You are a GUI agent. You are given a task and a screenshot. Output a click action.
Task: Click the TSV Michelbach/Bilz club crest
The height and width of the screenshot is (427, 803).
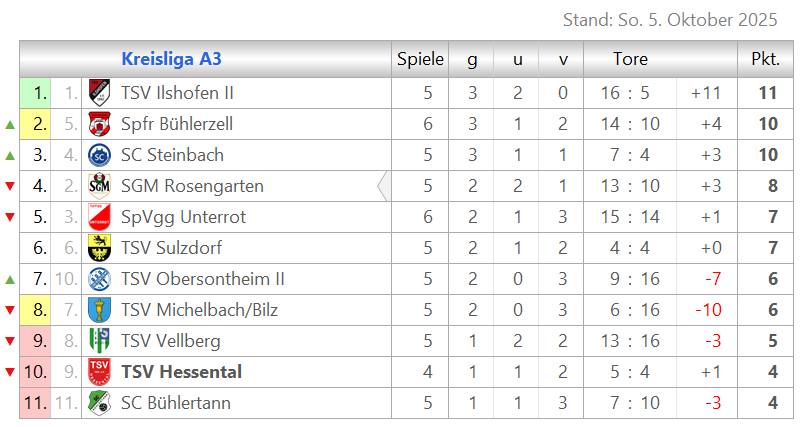point(99,310)
